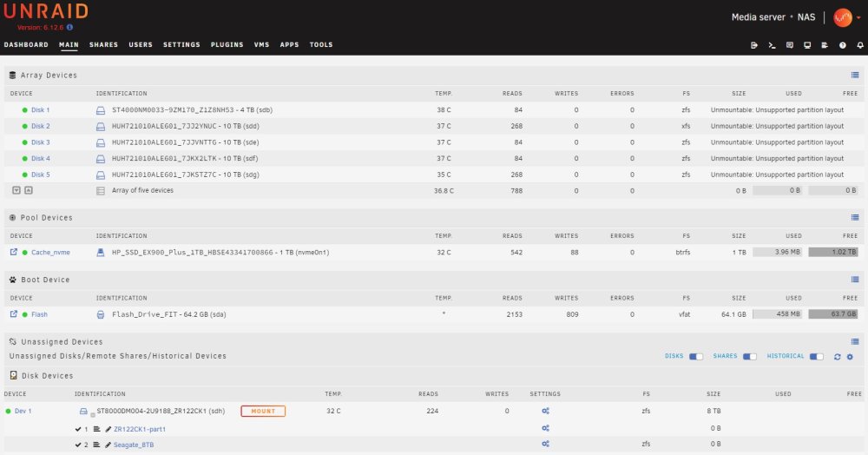Toggle the HISTORICAL switch
Screen dimensions: 868x455
click(817, 357)
